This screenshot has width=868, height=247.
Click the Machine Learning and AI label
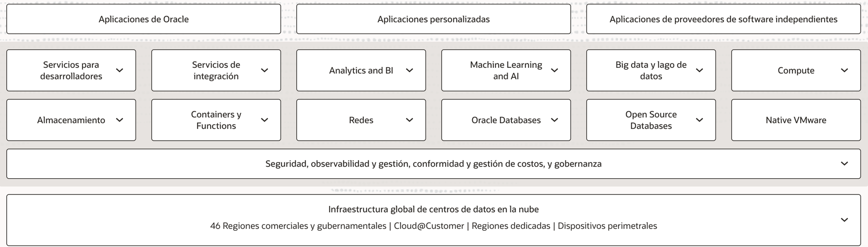pos(506,70)
